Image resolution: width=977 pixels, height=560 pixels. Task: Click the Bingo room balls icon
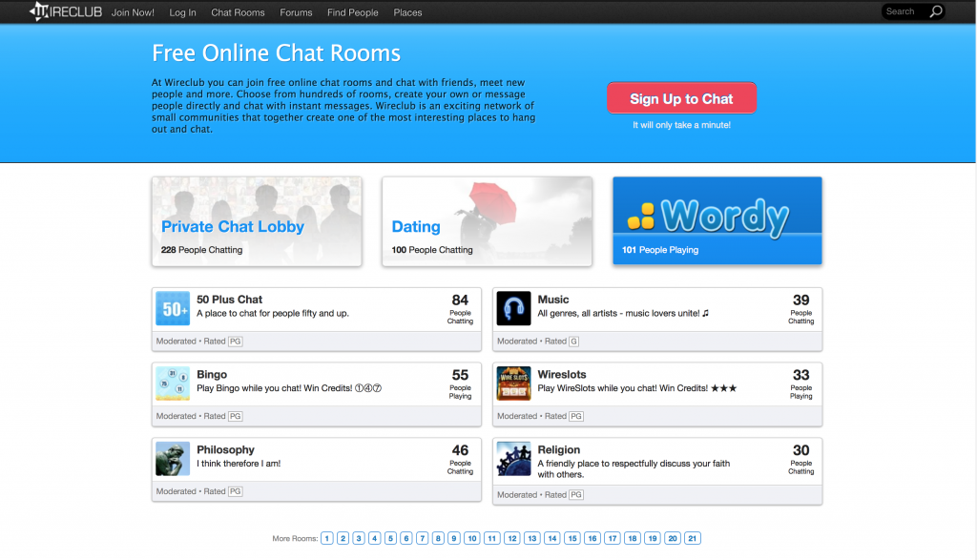[173, 384]
